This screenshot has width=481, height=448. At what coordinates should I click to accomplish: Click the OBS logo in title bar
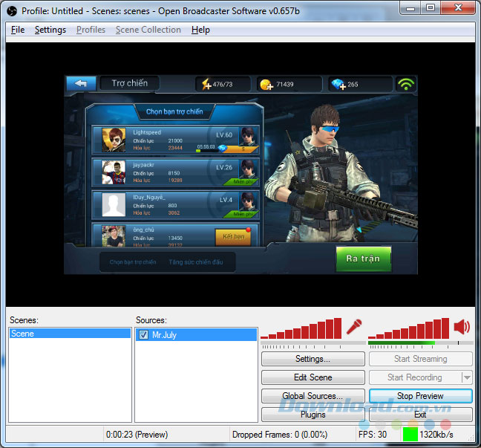pos(10,10)
